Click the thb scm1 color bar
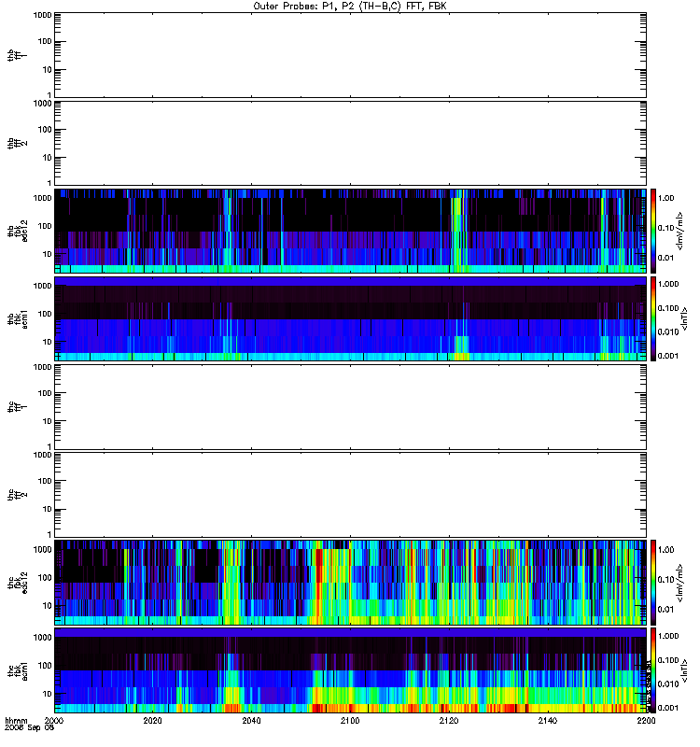The height and width of the screenshot is (747, 700). (653, 318)
